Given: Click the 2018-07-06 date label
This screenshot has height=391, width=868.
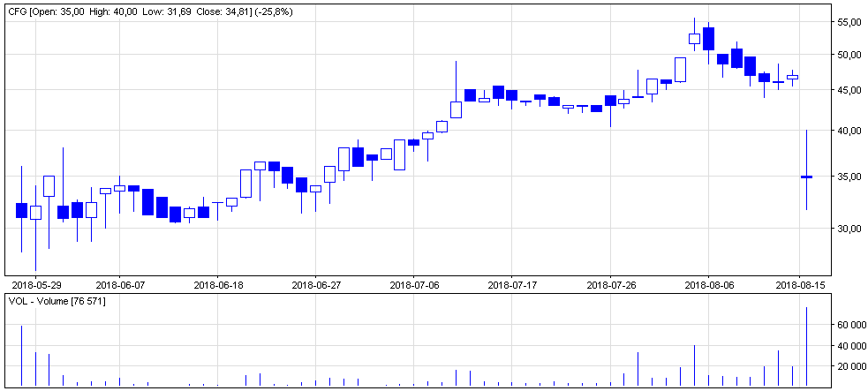Looking at the screenshot, I should (x=413, y=285).
